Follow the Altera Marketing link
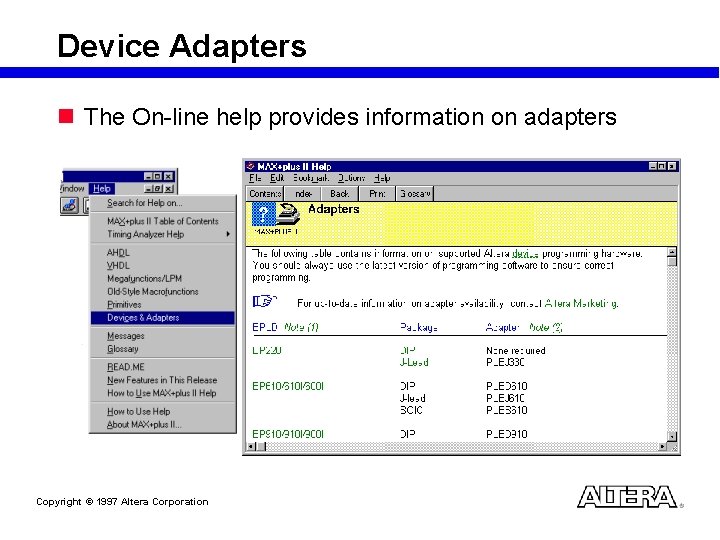The height and width of the screenshot is (540, 720). 581,304
